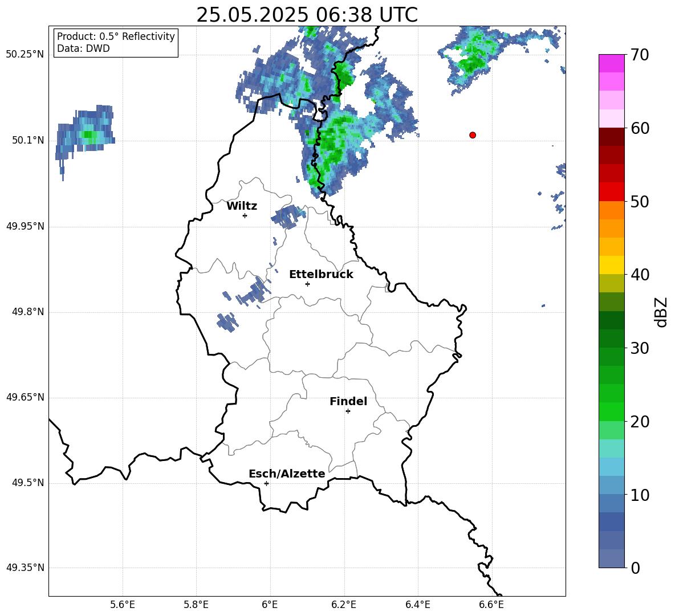Click the 6°E longitude label

[x=270, y=605]
